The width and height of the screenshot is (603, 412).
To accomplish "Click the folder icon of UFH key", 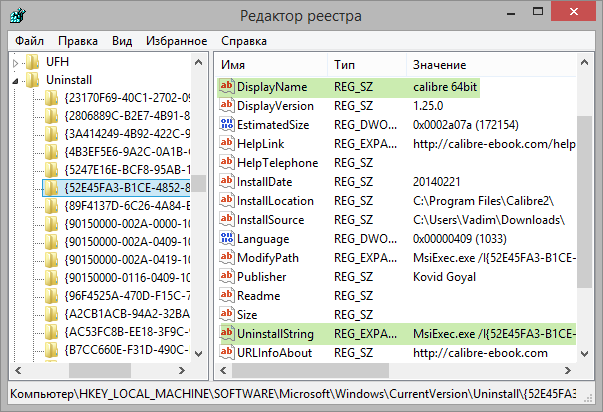I will point(33,62).
